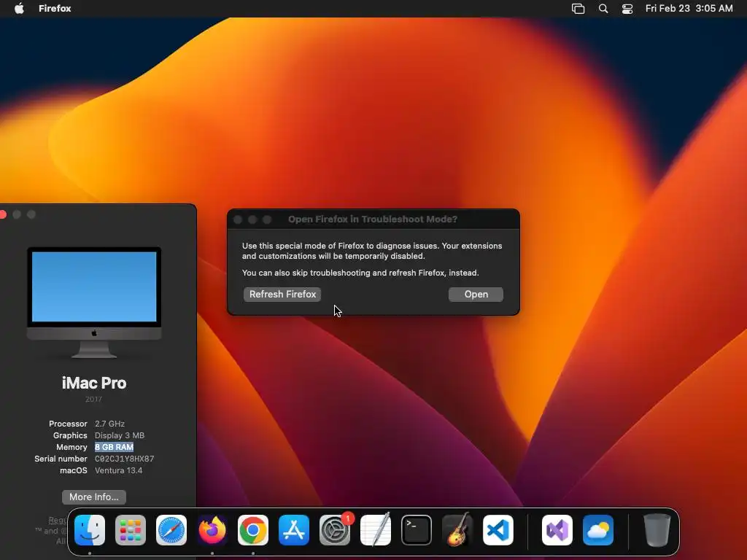Open Spotlight search icon
This screenshot has height=560, width=747.
pyautogui.click(x=603, y=9)
